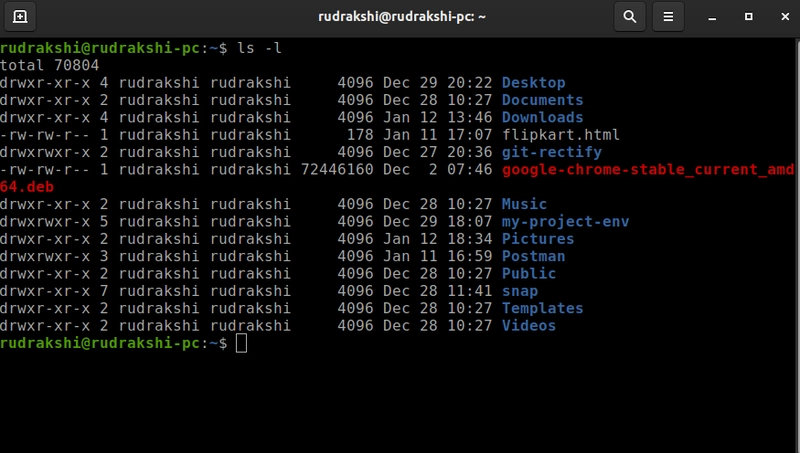Click the timestamp 16:59 for Postman
Screen dimensions: 800x453
click(469, 256)
